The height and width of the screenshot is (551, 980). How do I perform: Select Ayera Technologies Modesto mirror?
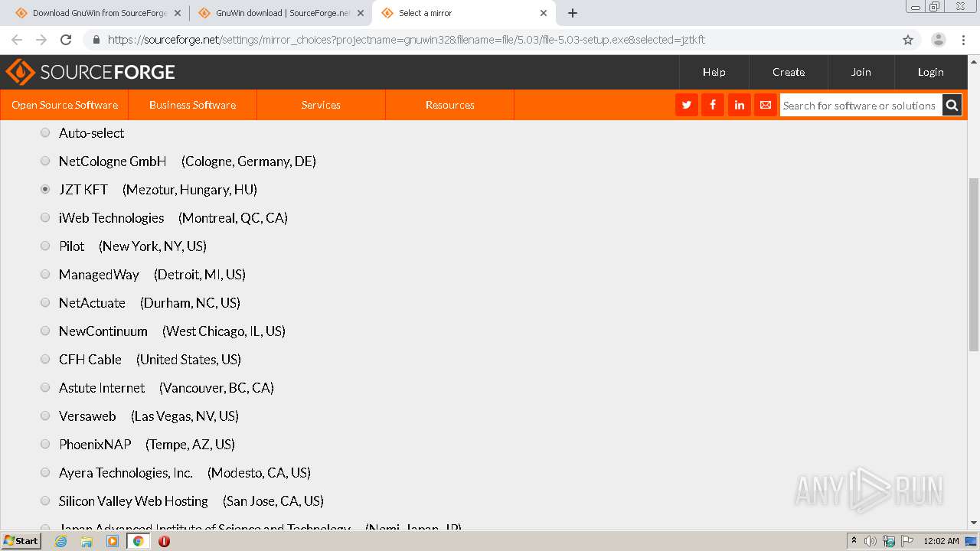point(45,472)
